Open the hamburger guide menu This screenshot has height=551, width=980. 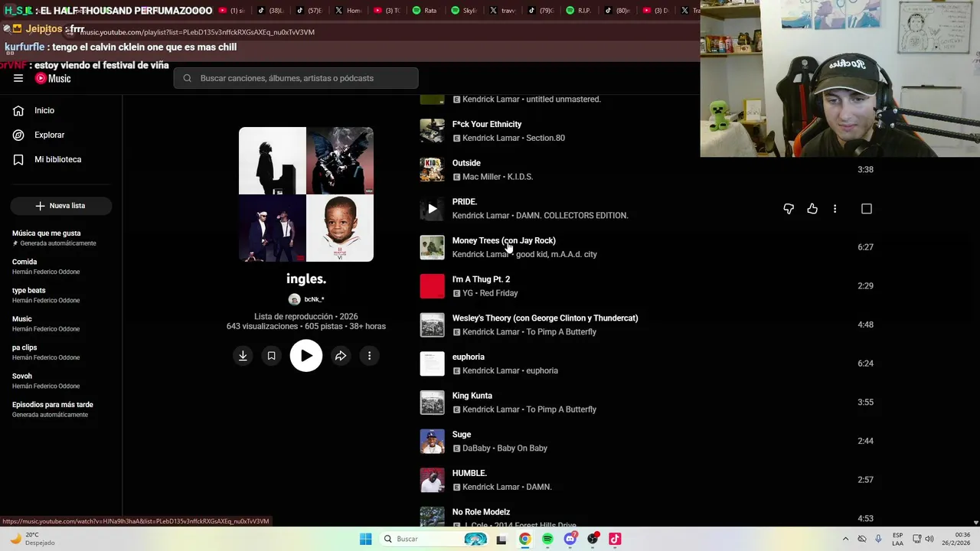pyautogui.click(x=18, y=78)
